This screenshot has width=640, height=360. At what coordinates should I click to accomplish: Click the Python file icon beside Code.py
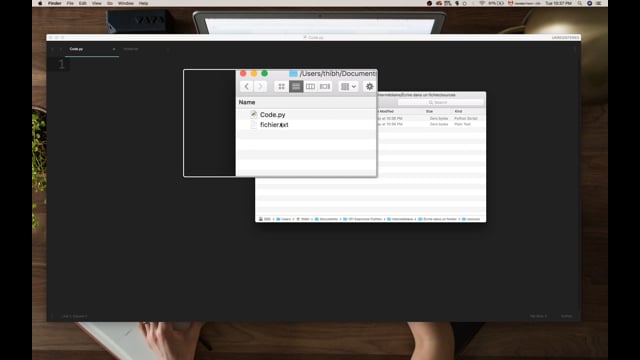click(253, 115)
